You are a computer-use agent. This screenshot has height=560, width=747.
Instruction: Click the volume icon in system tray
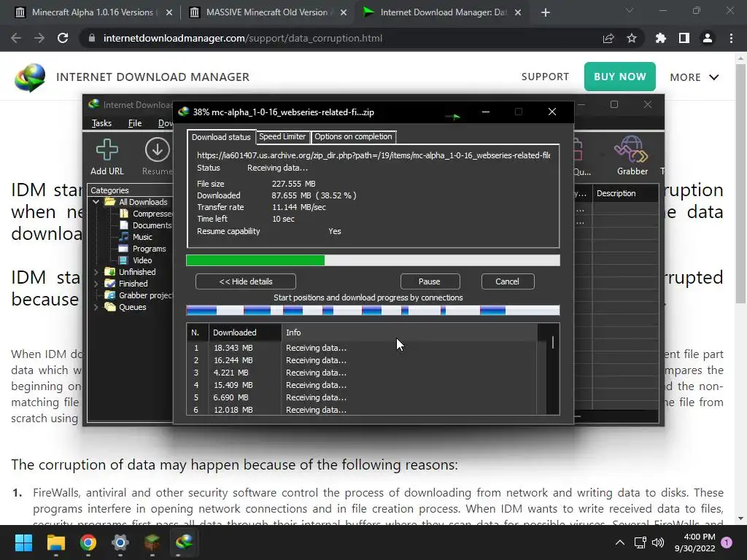click(658, 542)
